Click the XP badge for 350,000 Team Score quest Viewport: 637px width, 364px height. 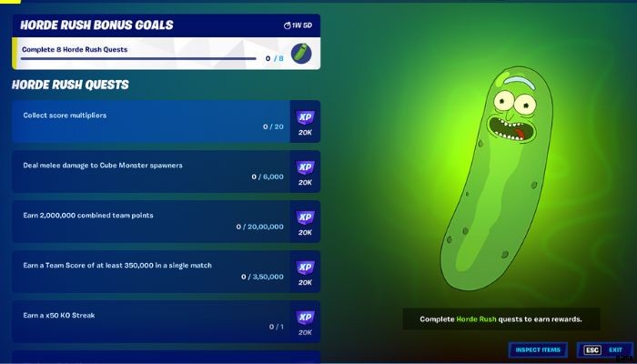[305, 268]
